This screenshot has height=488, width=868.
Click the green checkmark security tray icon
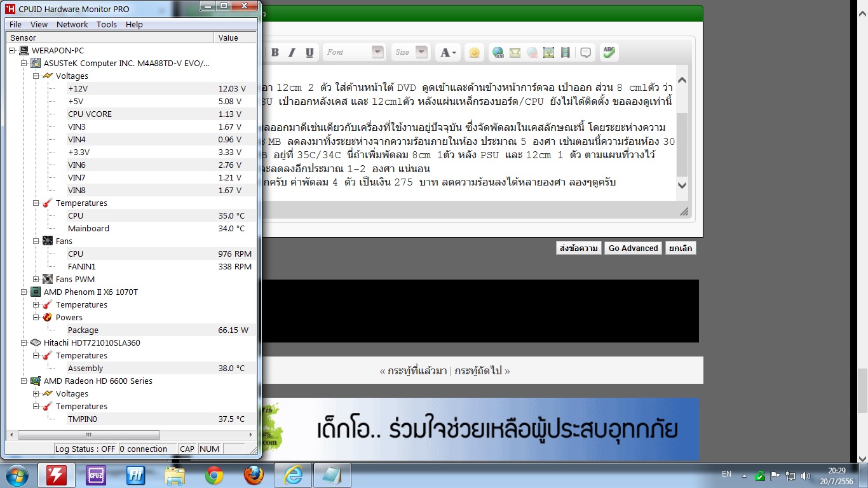tap(759, 476)
